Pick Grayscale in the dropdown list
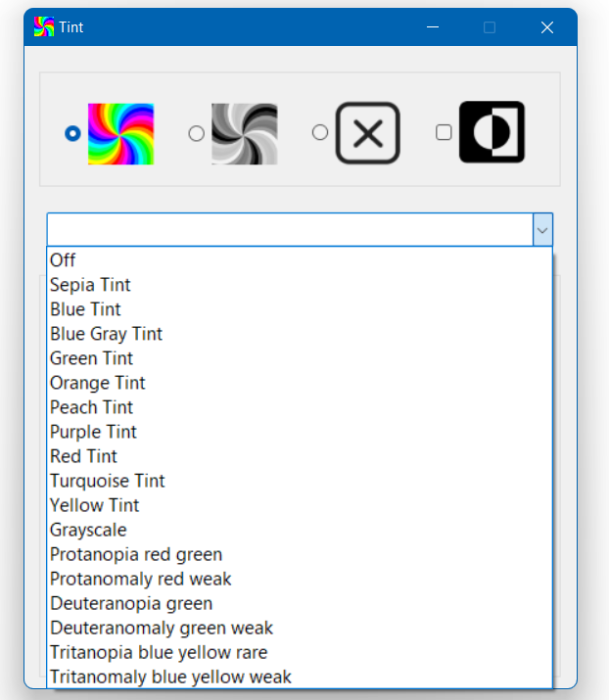The image size is (609, 700). (x=88, y=530)
